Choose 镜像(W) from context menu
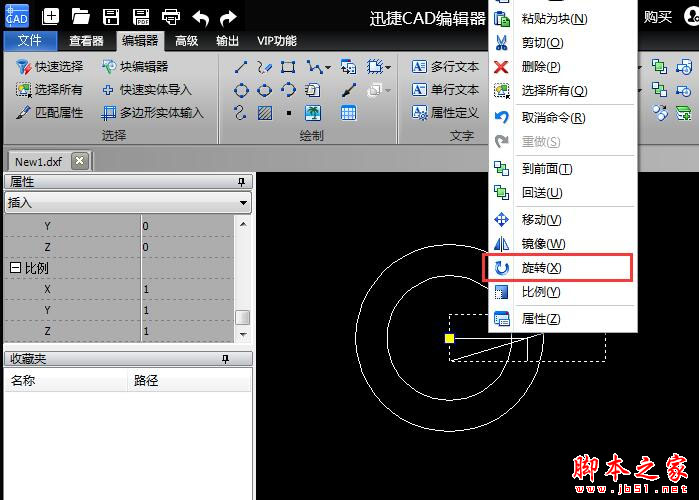 point(563,244)
